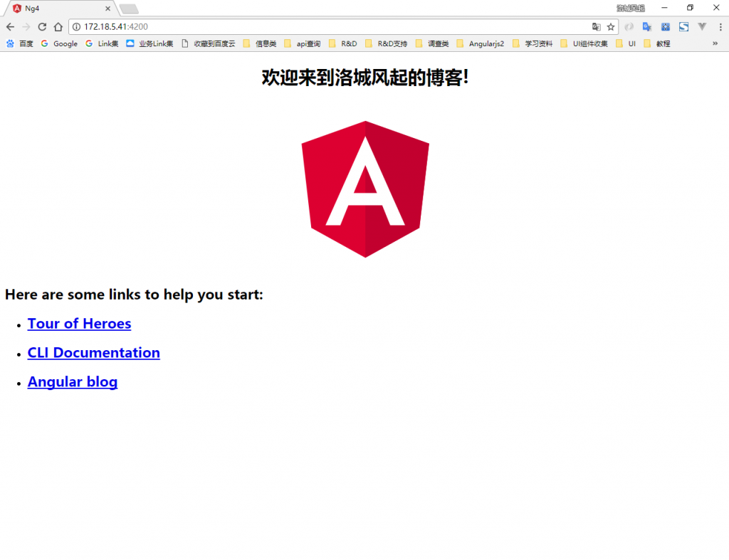The image size is (729, 560).
Task: Open the UI组件收集 bookmark folder
Action: point(584,43)
